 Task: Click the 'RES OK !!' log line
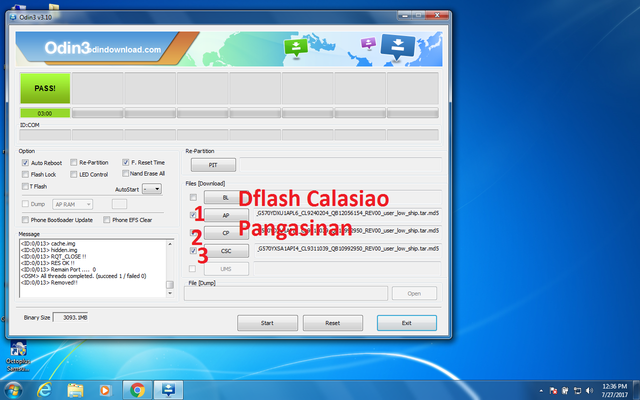pos(47,263)
